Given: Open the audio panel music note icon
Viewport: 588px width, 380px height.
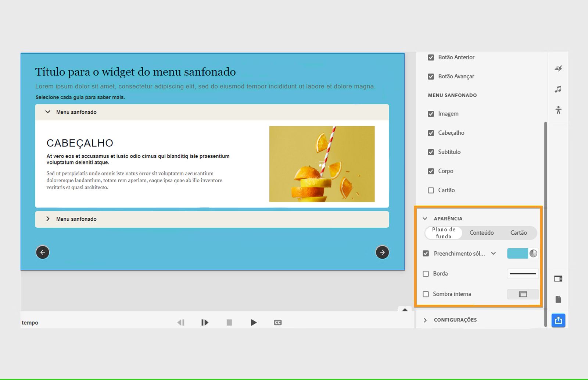Looking at the screenshot, I should click(x=559, y=89).
